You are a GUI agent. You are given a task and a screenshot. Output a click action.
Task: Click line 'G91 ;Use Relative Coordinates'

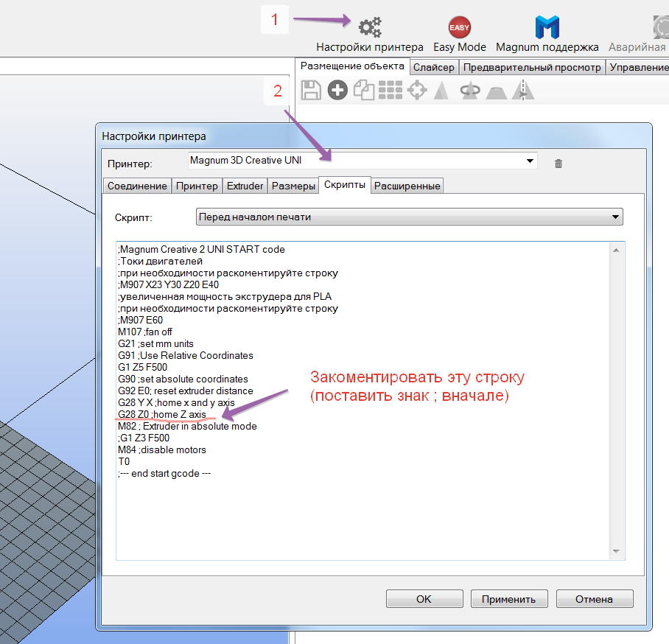(186, 355)
